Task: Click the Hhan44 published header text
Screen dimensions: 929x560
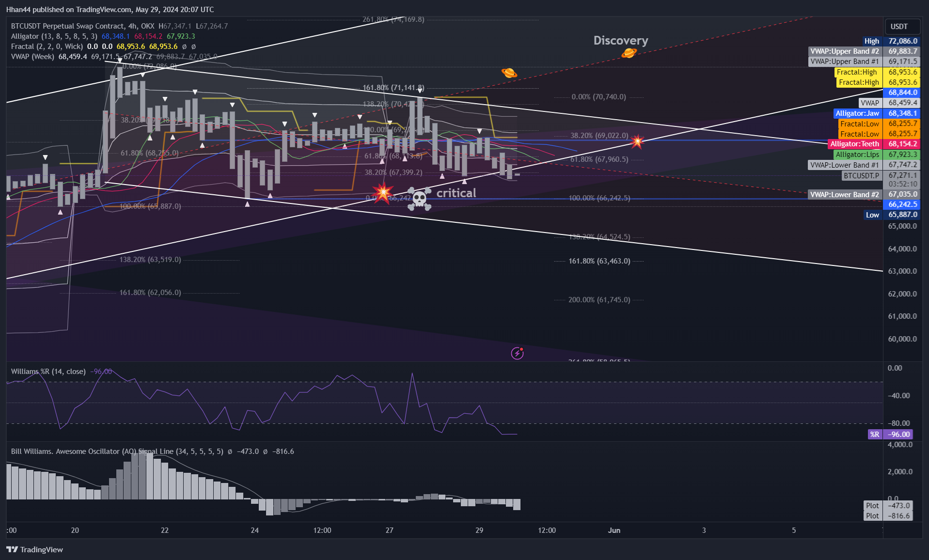Action: pos(110,10)
